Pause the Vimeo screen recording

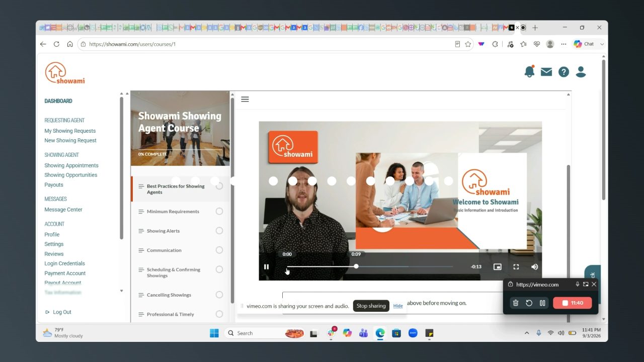(542, 303)
